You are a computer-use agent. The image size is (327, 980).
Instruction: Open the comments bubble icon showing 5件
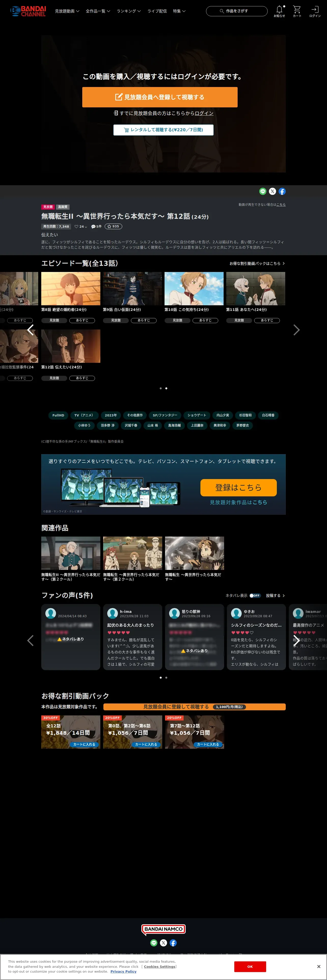(96, 226)
